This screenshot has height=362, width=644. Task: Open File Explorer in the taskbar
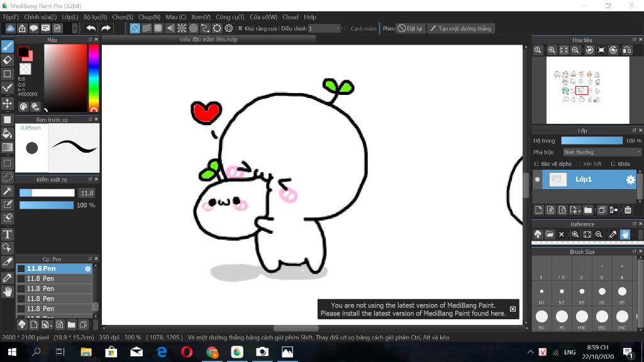86,352
